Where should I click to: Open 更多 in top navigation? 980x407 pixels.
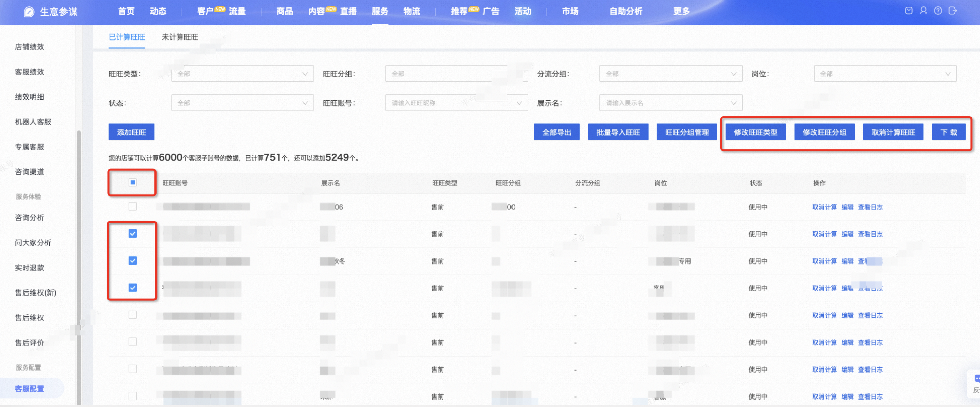click(681, 11)
